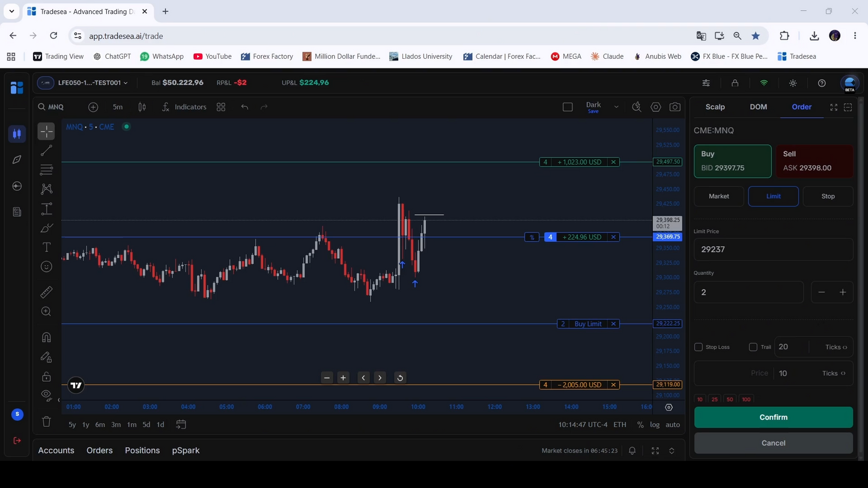868x488 pixels.
Task: Select the Sell side ASK button
Action: click(815, 161)
